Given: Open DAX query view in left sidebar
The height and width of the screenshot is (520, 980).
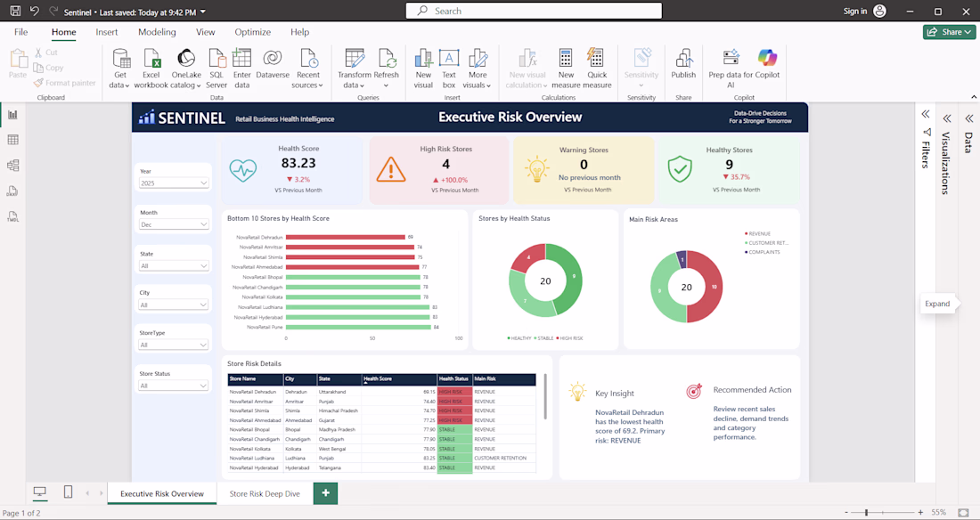Looking at the screenshot, I should coord(12,191).
